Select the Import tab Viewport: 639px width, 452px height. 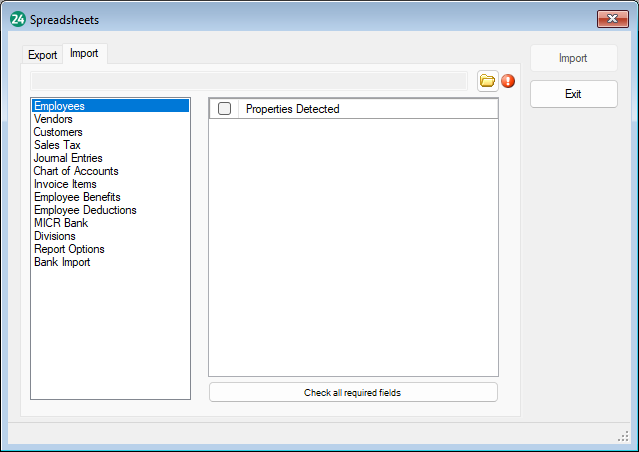[84, 54]
